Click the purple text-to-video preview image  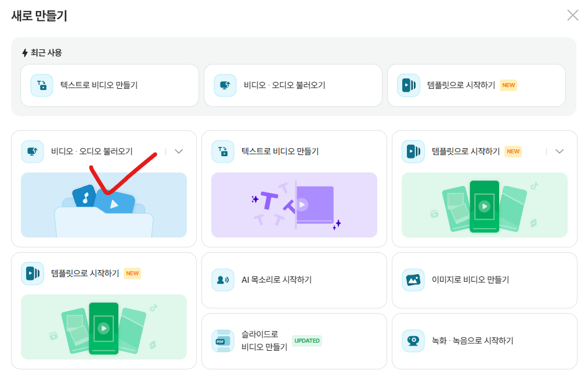pos(293,205)
